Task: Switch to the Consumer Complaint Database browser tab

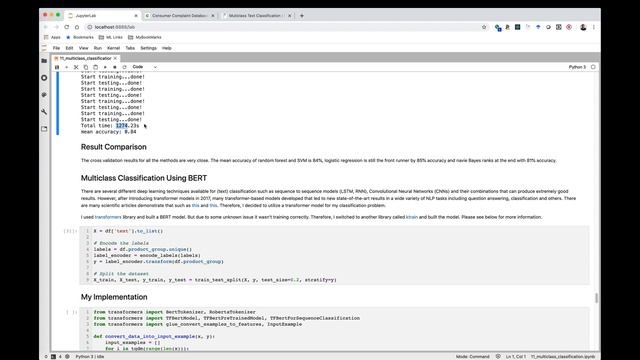Action: pyautogui.click(x=180, y=16)
